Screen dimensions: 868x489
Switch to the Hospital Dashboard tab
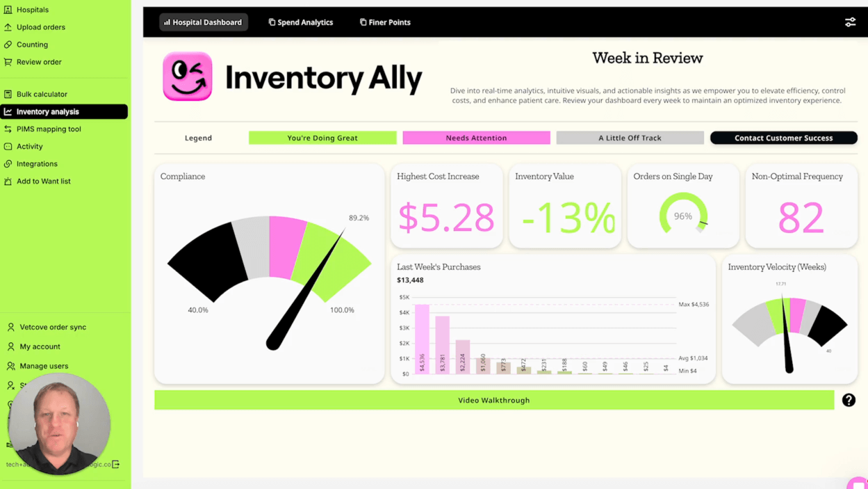point(204,22)
